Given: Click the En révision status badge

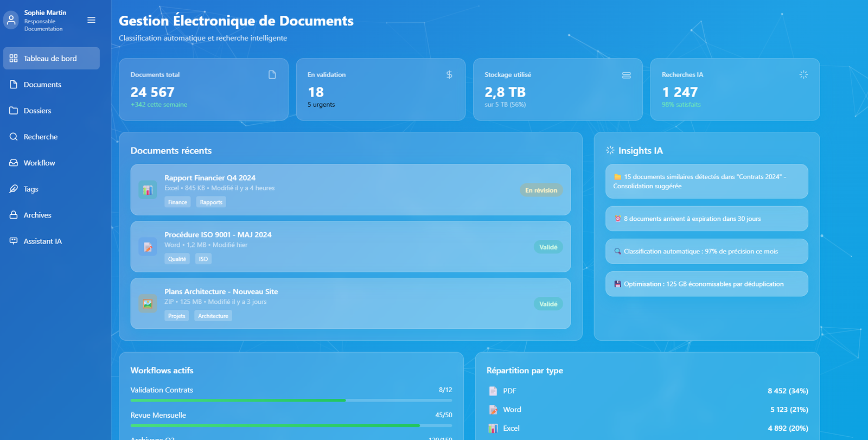Looking at the screenshot, I should 541,190.
